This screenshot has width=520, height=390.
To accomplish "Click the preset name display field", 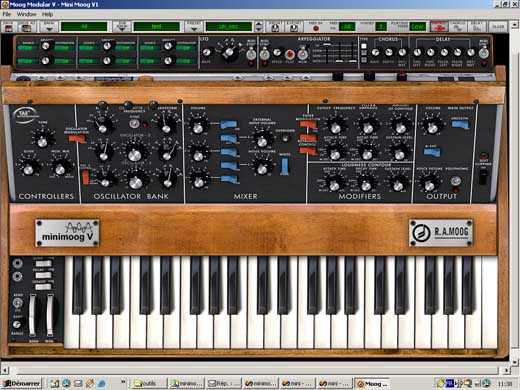I will pos(229,27).
